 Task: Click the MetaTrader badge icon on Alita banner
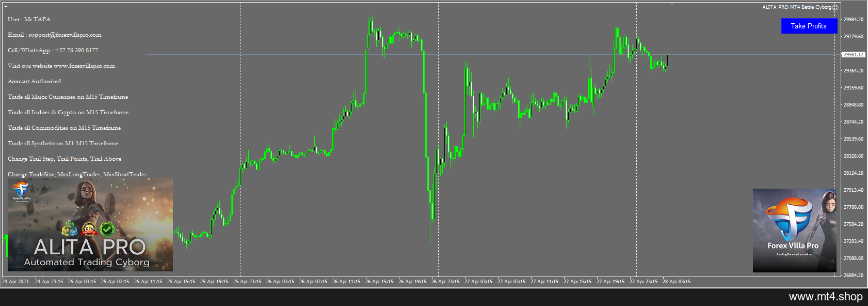[x=70, y=228]
